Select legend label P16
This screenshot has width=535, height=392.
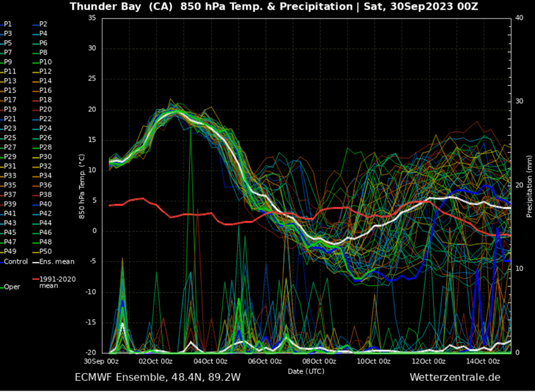45,90
